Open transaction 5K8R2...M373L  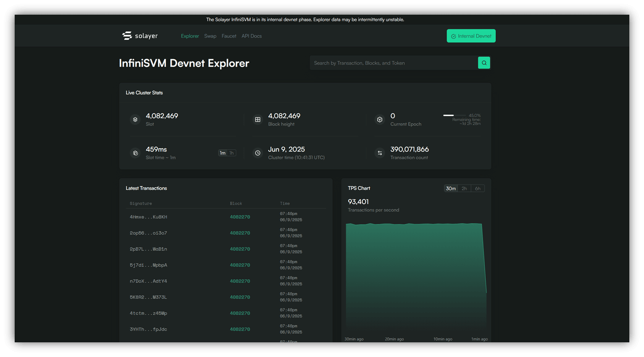click(148, 297)
